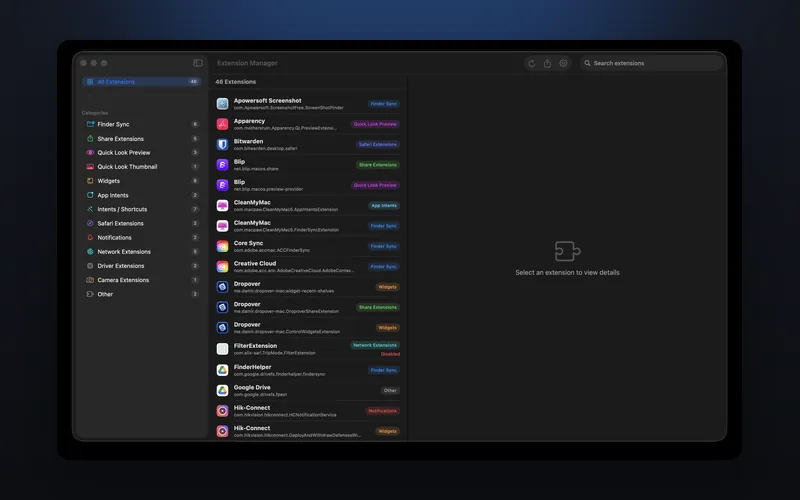Viewport: 800px width, 500px height.
Task: Click inside the Search extensions field
Action: point(652,63)
